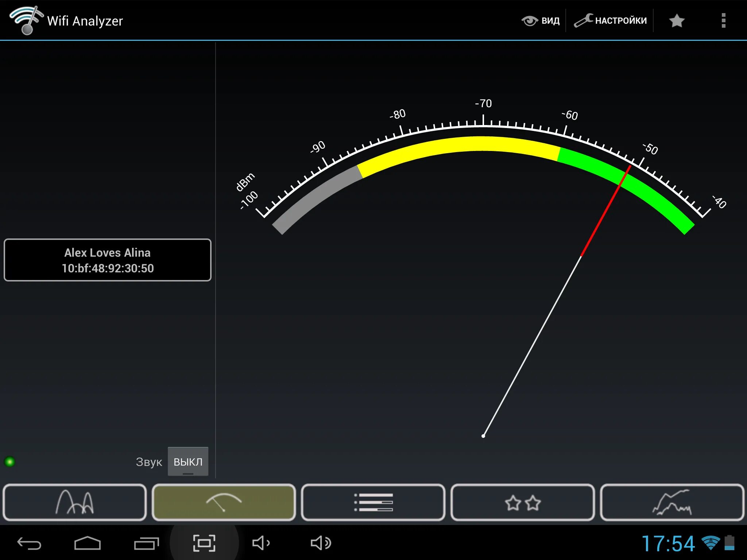
Task: Tap the green scanning indicator light
Action: (10, 462)
